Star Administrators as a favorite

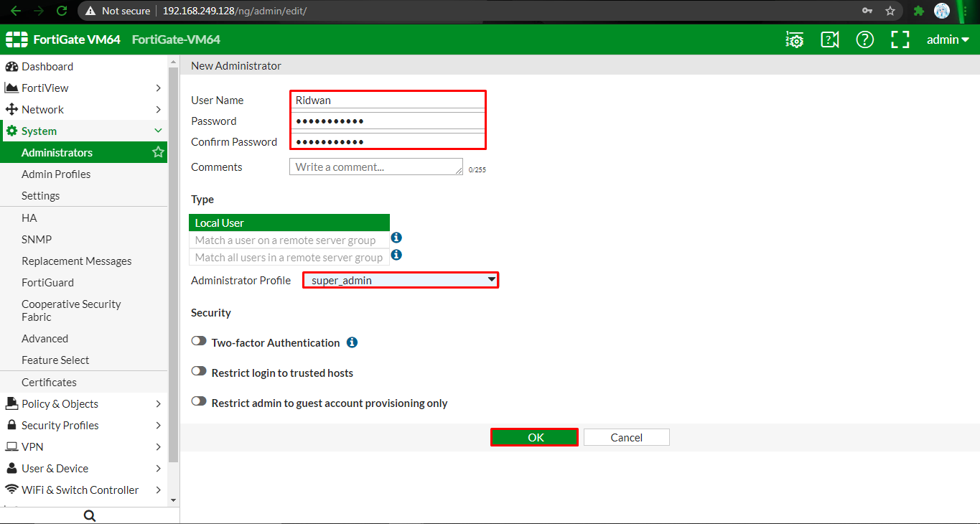coord(157,152)
